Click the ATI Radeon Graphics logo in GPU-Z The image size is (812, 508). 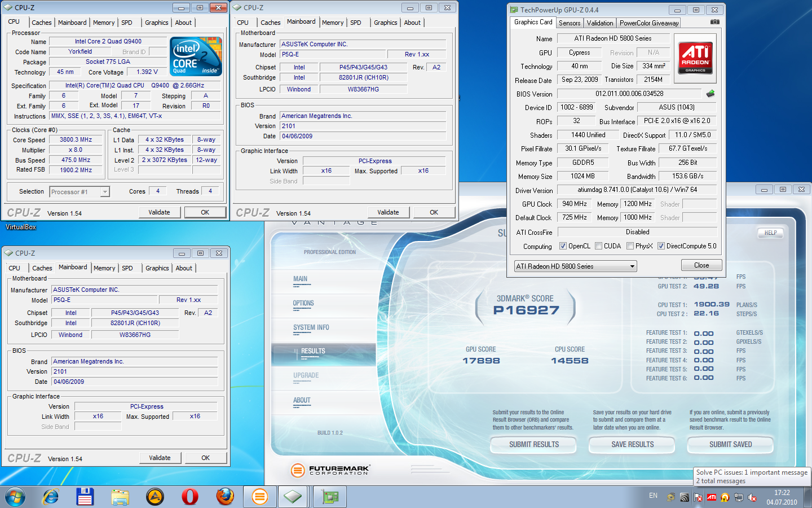coord(695,58)
